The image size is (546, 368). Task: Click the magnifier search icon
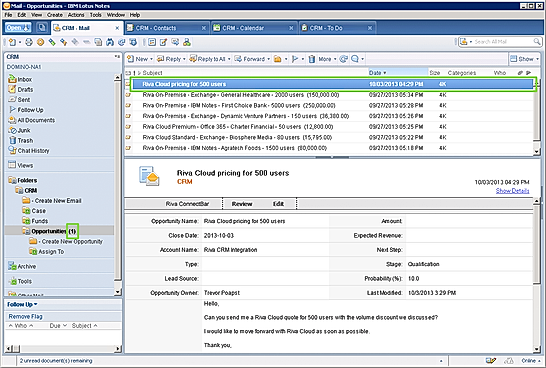tap(537, 42)
